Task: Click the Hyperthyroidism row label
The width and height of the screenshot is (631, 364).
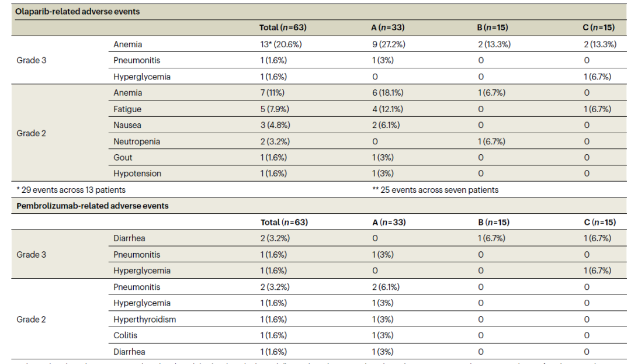Action: tap(145, 320)
